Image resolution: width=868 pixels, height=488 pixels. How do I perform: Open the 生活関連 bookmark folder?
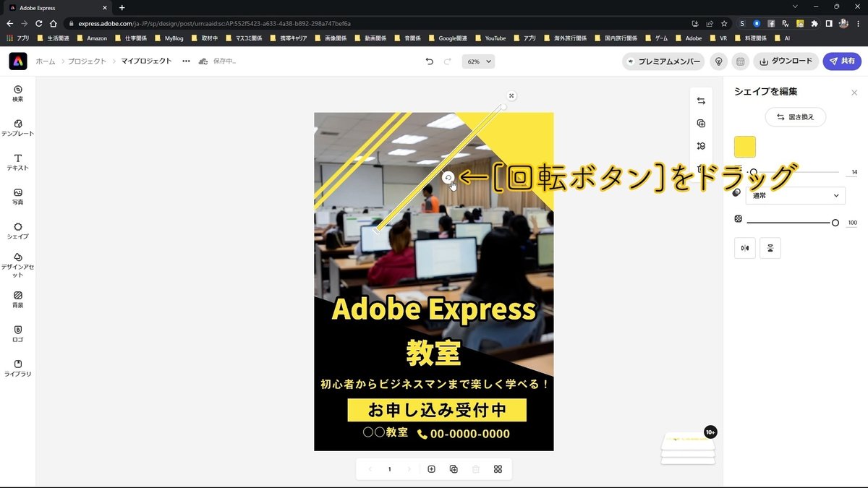(54, 38)
